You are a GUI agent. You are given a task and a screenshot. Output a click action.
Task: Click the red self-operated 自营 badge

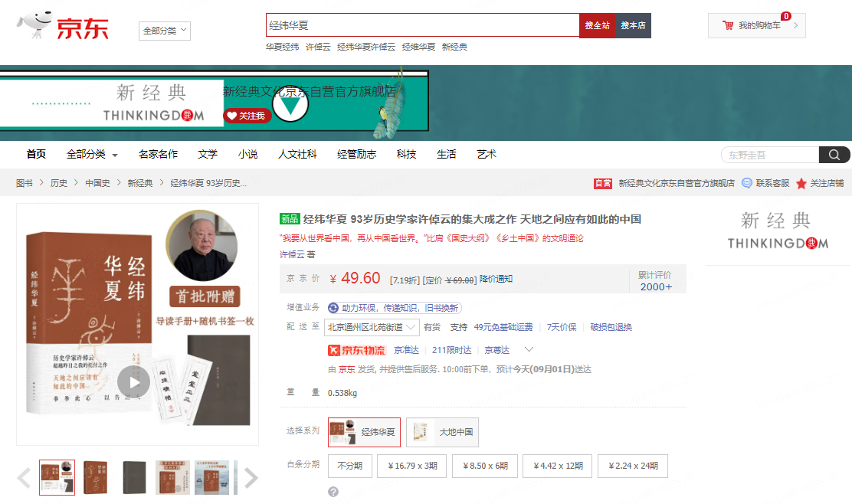(602, 184)
